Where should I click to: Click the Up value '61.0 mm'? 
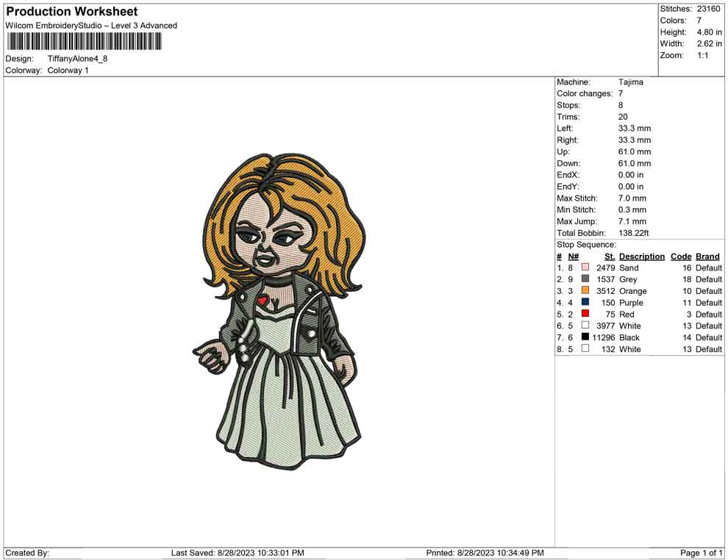pos(635,151)
